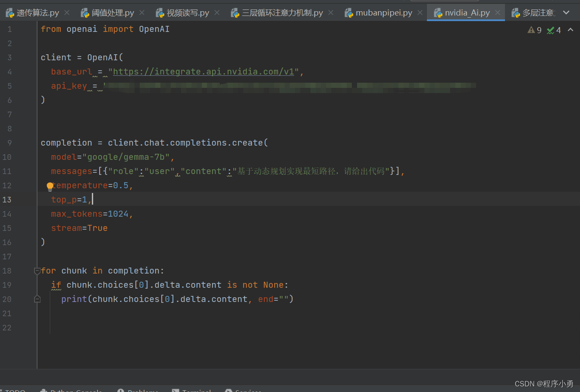Click the top_p parameter on line 13
Screen dimensions: 580x392
click(x=64, y=200)
